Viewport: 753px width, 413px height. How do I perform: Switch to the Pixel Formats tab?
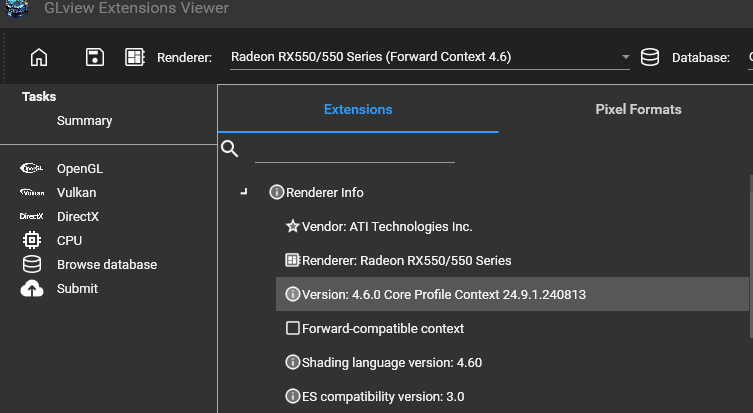pos(638,109)
